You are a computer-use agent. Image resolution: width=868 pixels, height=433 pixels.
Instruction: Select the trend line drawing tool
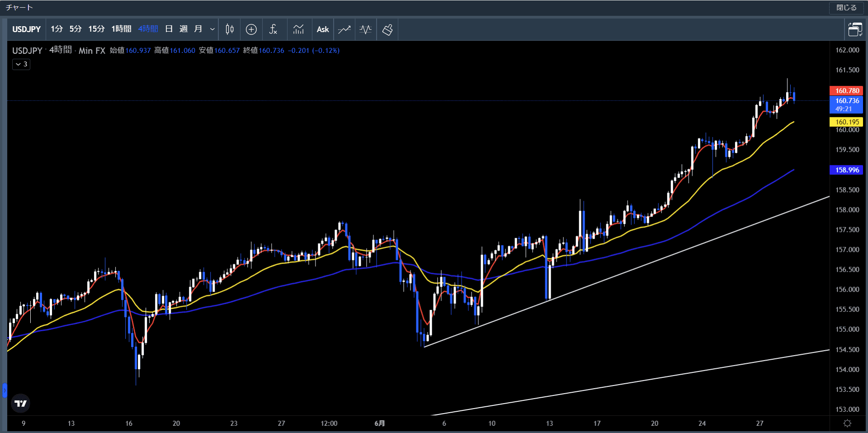point(344,29)
